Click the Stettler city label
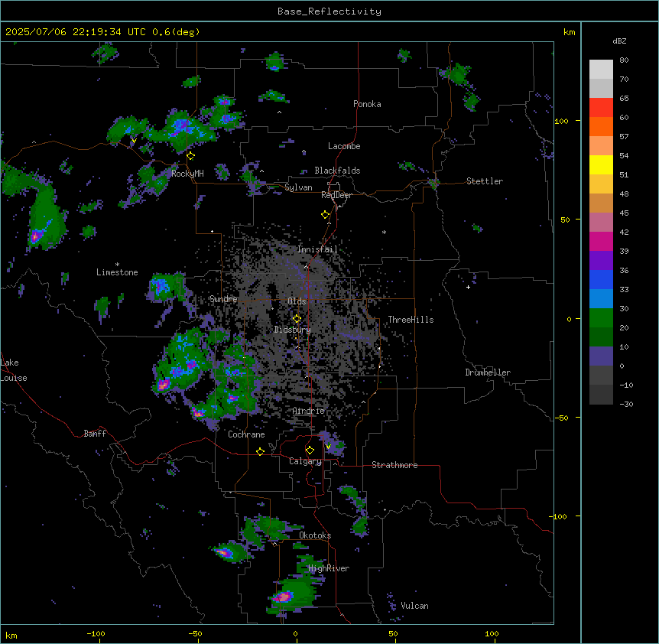 click(485, 181)
